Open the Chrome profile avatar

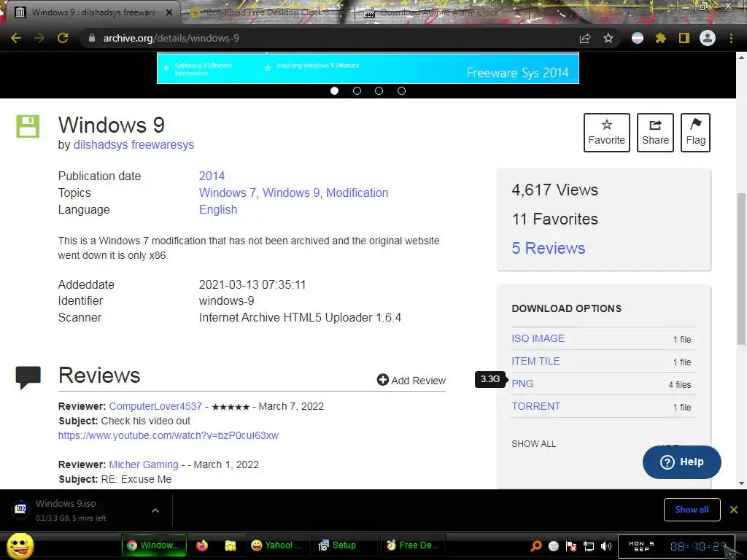point(708,38)
